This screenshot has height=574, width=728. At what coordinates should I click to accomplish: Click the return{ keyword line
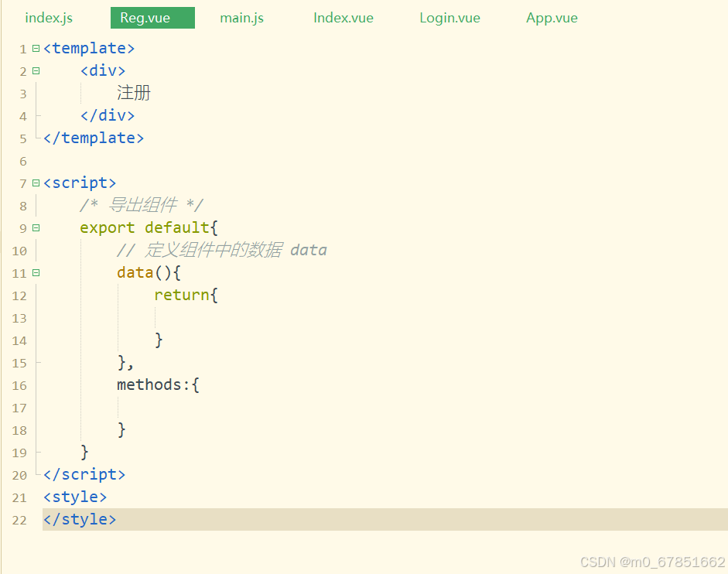click(x=186, y=295)
